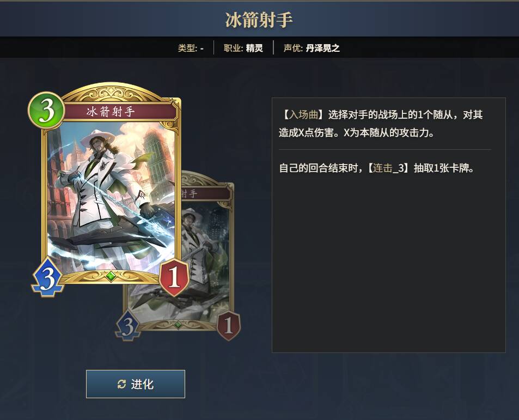Click the card ability description panel
The image size is (519, 420).
tap(389, 225)
